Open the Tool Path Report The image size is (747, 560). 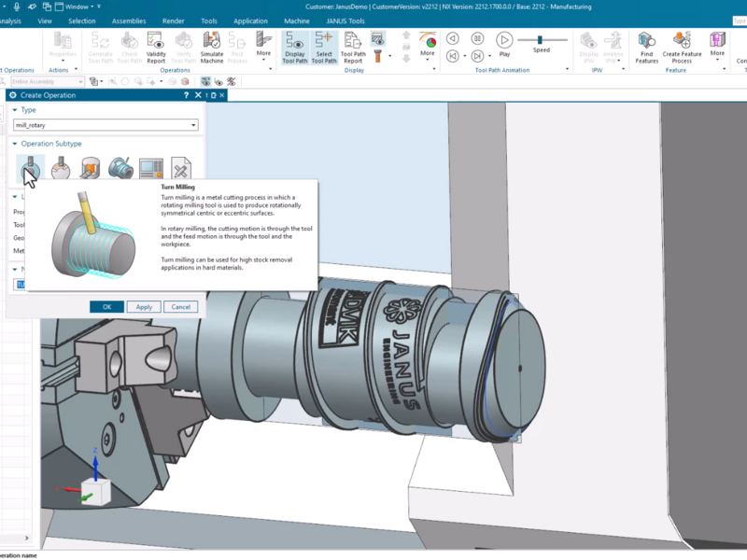tap(353, 48)
